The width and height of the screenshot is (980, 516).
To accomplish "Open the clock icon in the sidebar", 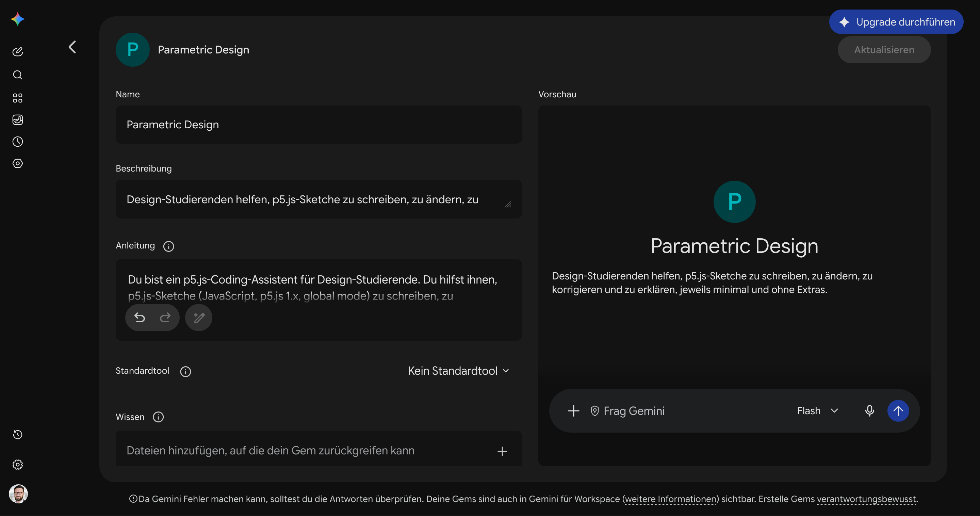I will (x=17, y=142).
